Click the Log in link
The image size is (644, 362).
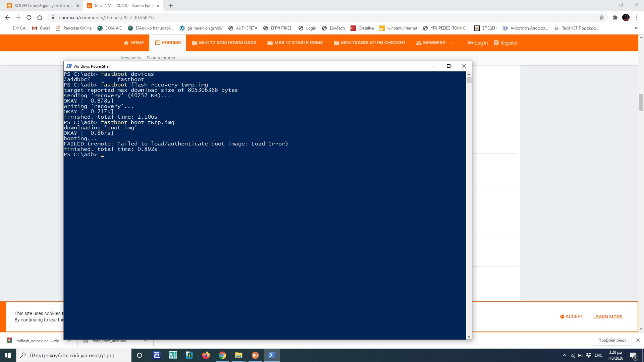pos(478,43)
